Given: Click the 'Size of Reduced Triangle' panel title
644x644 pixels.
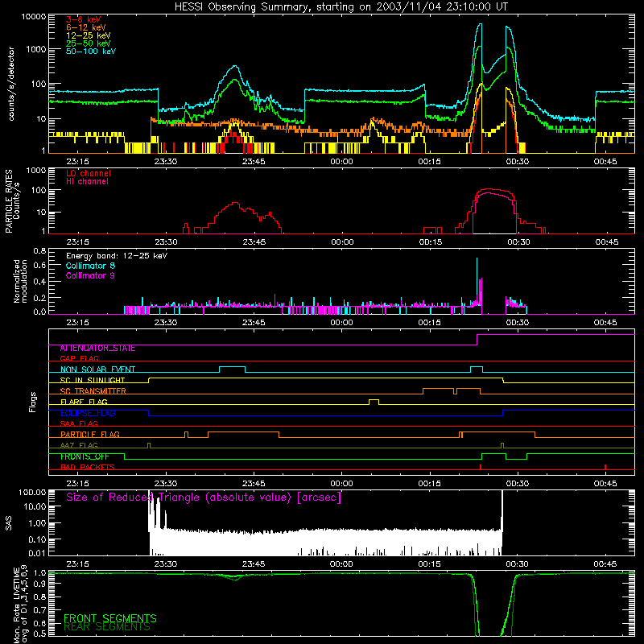Looking at the screenshot, I should pos(204,497).
